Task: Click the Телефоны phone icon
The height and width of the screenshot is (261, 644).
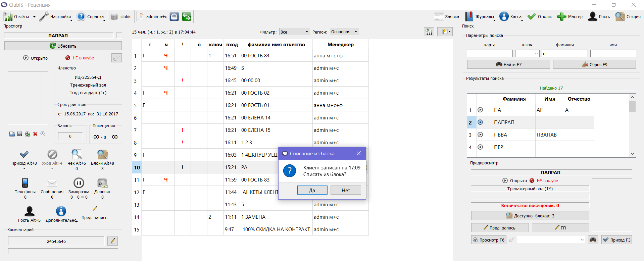Action: tap(25, 183)
